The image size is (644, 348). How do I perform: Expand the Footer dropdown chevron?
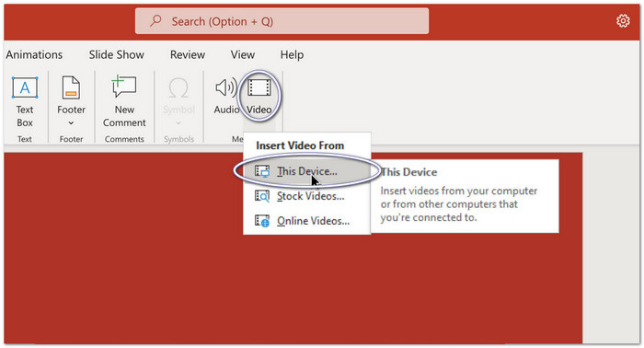[x=71, y=122]
